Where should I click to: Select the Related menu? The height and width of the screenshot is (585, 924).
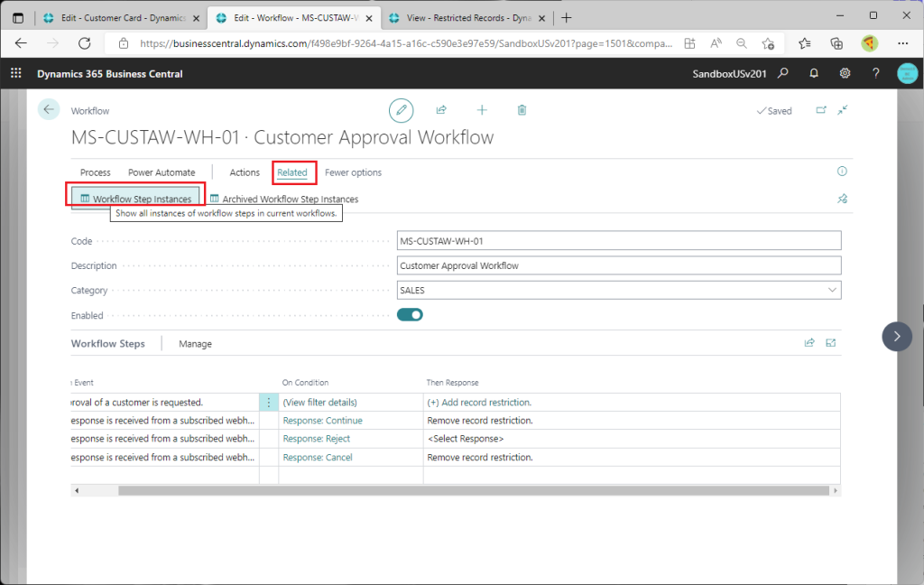pos(292,172)
